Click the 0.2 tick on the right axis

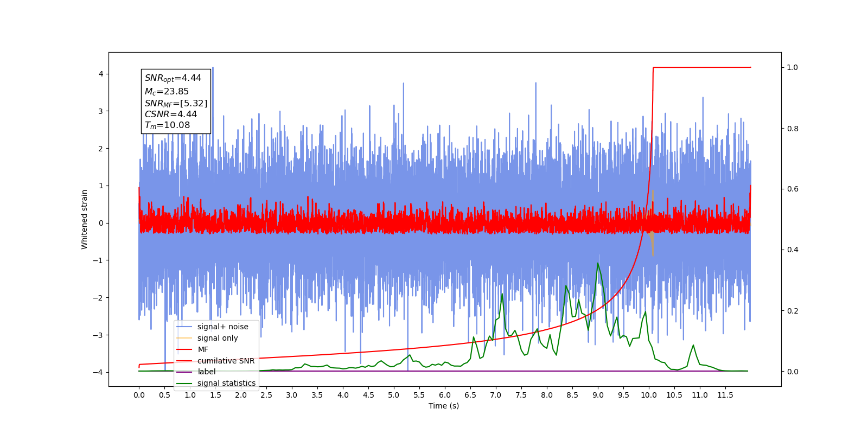point(793,311)
